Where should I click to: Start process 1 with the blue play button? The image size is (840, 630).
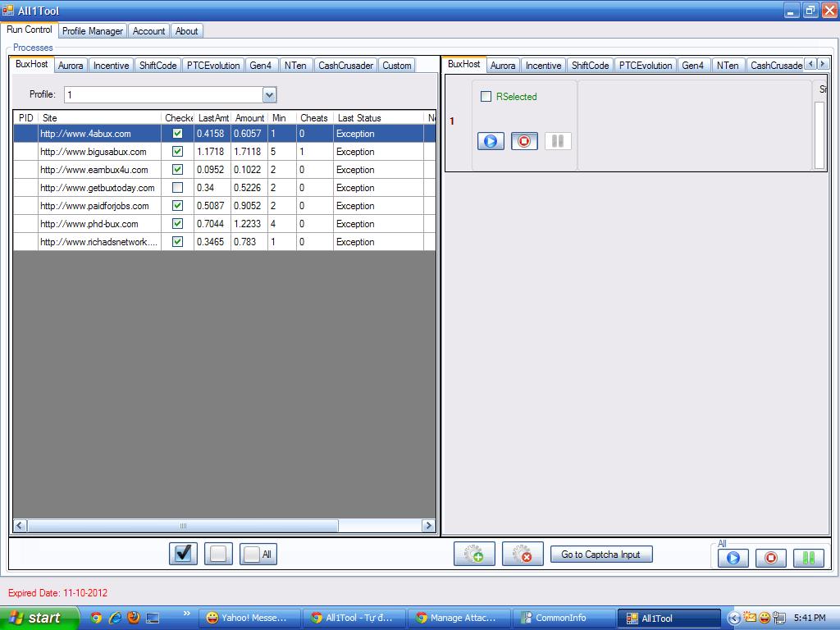(491, 141)
